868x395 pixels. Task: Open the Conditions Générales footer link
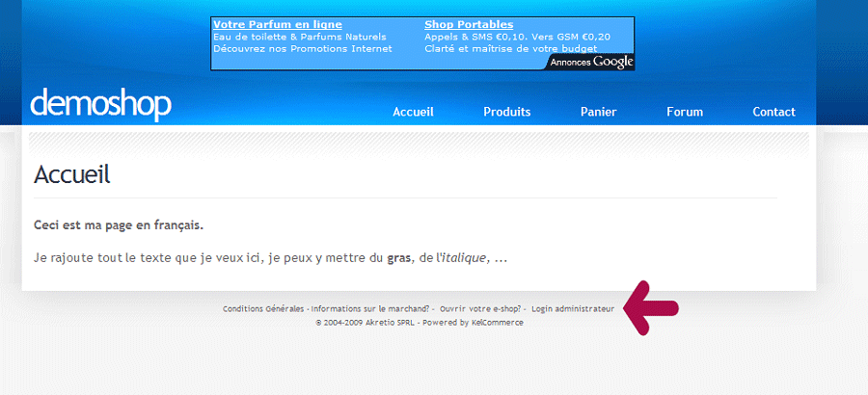[x=263, y=309]
